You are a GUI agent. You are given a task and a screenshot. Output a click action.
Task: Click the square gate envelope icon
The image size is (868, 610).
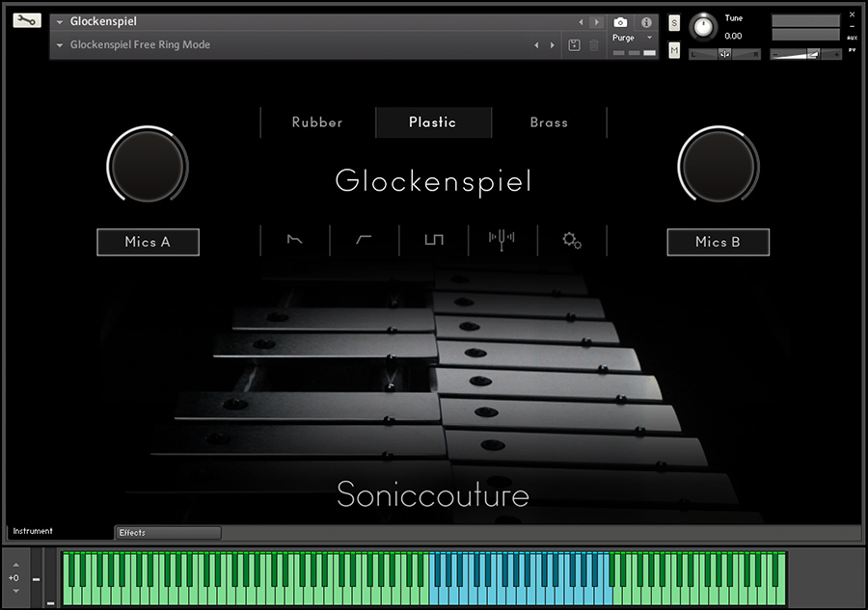(433, 241)
